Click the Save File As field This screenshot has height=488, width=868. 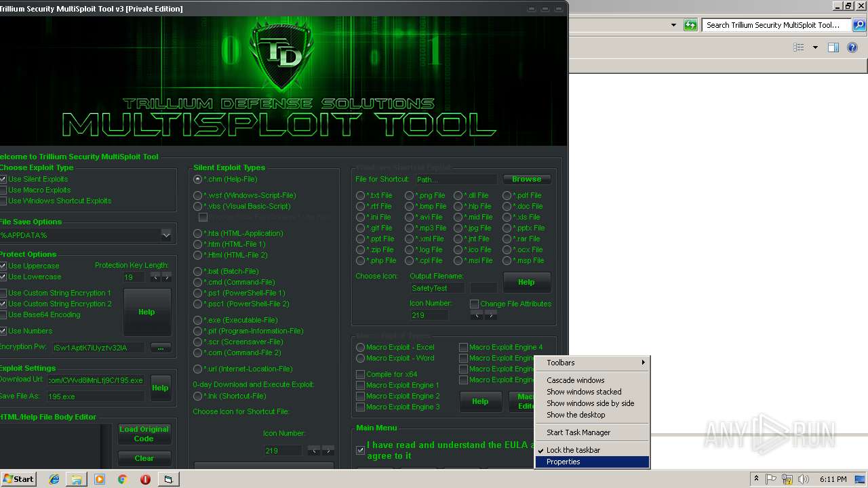tap(96, 396)
